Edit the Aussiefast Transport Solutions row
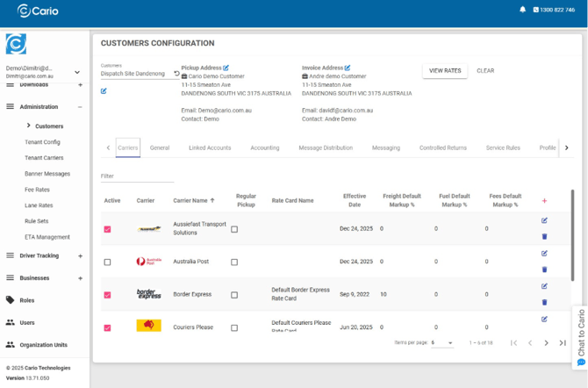The image size is (588, 388). click(544, 221)
